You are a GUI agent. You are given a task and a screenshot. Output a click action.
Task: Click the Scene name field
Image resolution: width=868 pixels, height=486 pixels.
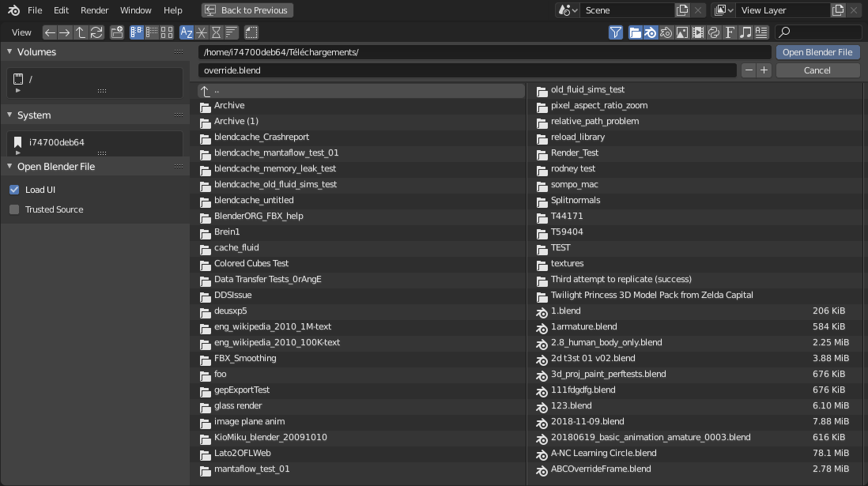(627, 10)
